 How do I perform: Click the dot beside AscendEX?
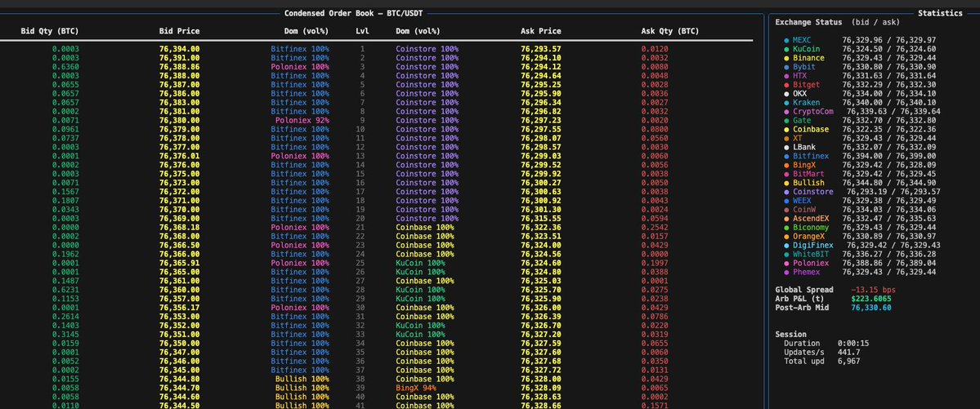786,219
